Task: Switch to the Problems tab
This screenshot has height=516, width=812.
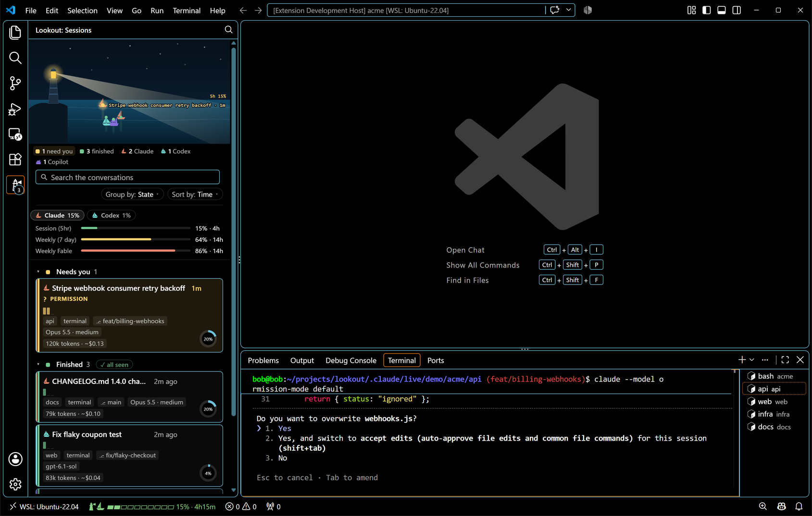Action: pos(263,360)
